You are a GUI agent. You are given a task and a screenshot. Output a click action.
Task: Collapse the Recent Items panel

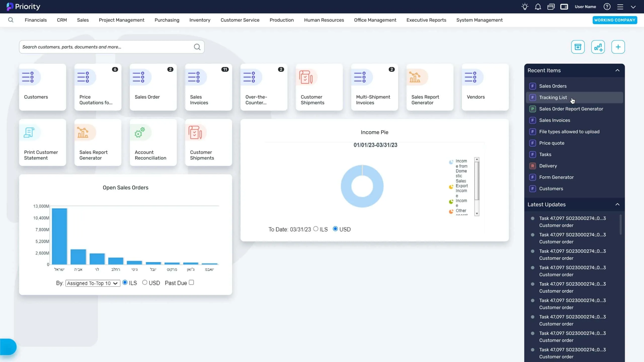pos(617,70)
